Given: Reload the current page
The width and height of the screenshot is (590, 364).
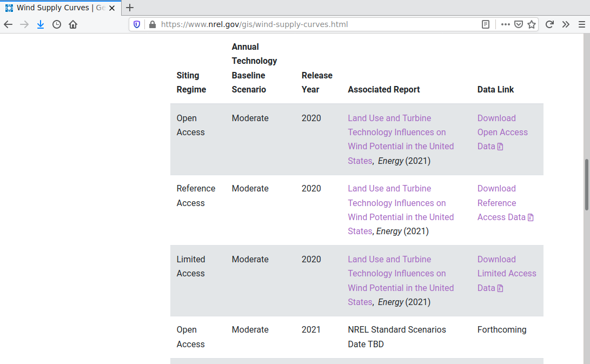Looking at the screenshot, I should click(x=549, y=24).
